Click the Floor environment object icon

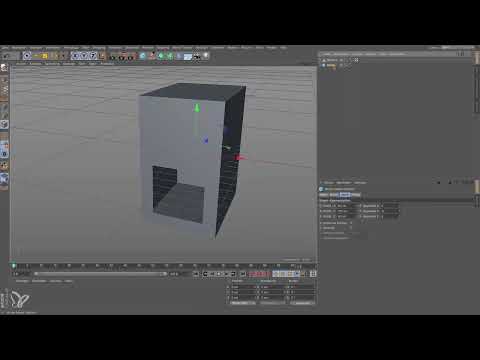188,56
